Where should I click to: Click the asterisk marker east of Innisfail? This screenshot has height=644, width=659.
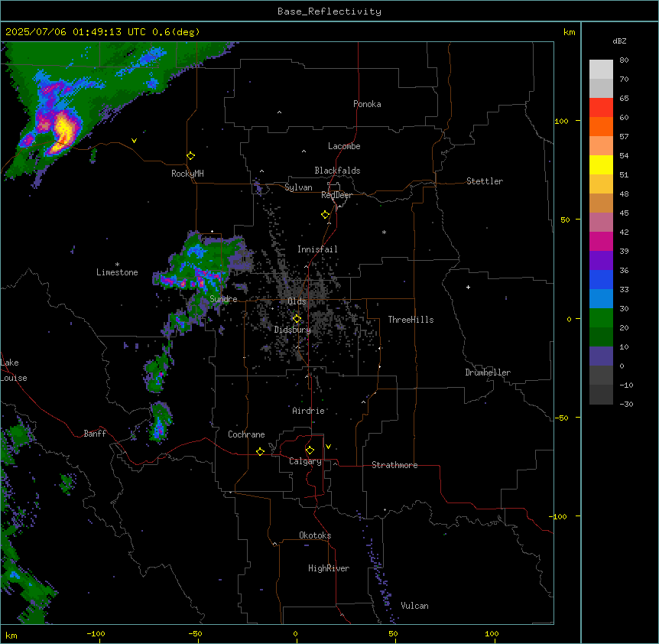pos(384,232)
